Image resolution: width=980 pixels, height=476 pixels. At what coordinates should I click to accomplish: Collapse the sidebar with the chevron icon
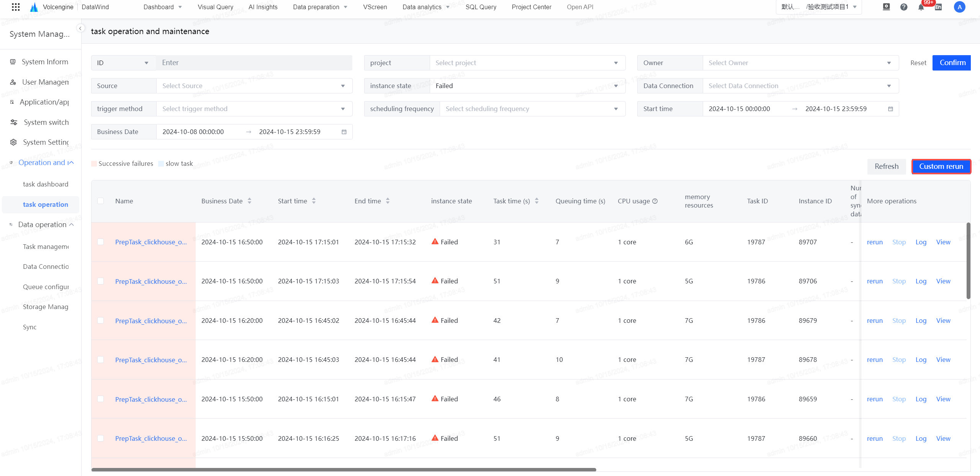pos(80,28)
